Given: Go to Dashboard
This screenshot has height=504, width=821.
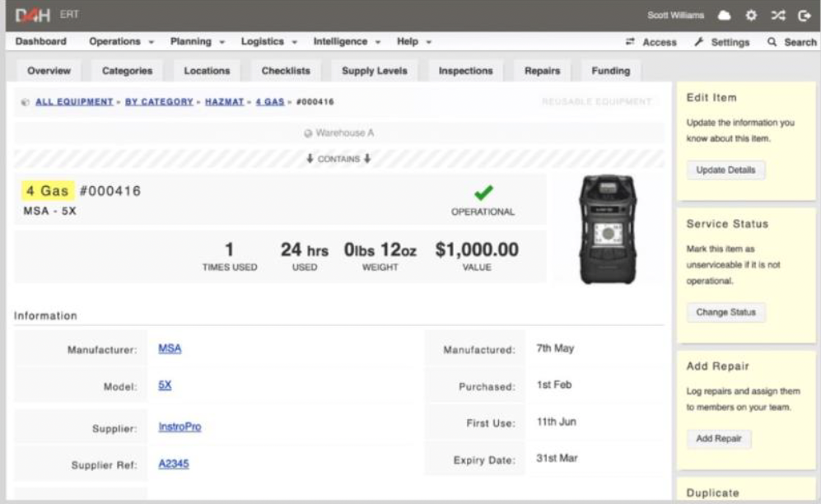Looking at the screenshot, I should point(41,41).
